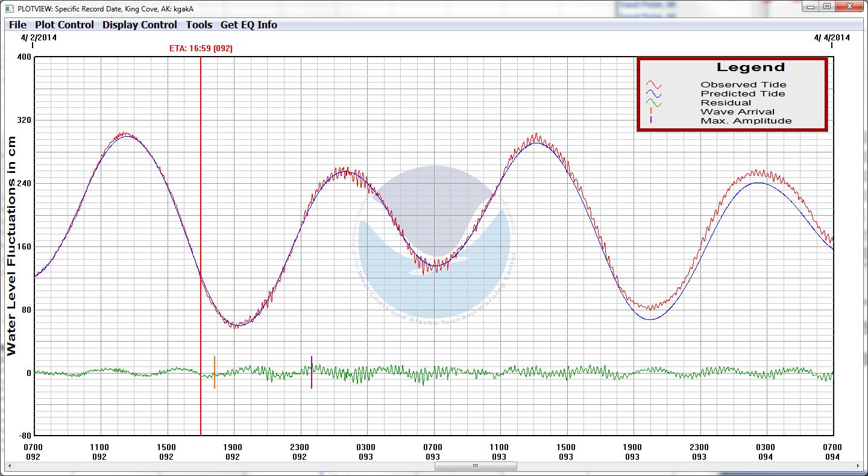The height and width of the screenshot is (476, 868).
Task: Select the orange wave arrival marker on plot
Action: 215,372
